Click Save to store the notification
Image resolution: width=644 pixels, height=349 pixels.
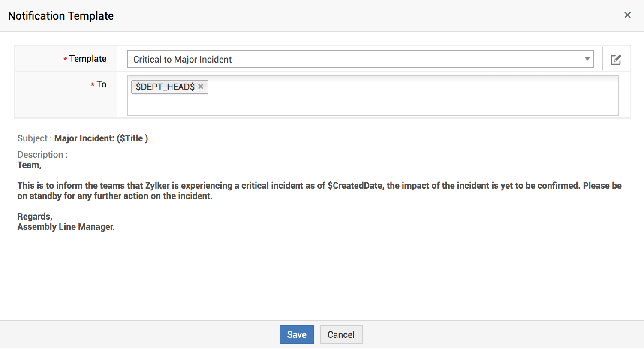[296, 334]
